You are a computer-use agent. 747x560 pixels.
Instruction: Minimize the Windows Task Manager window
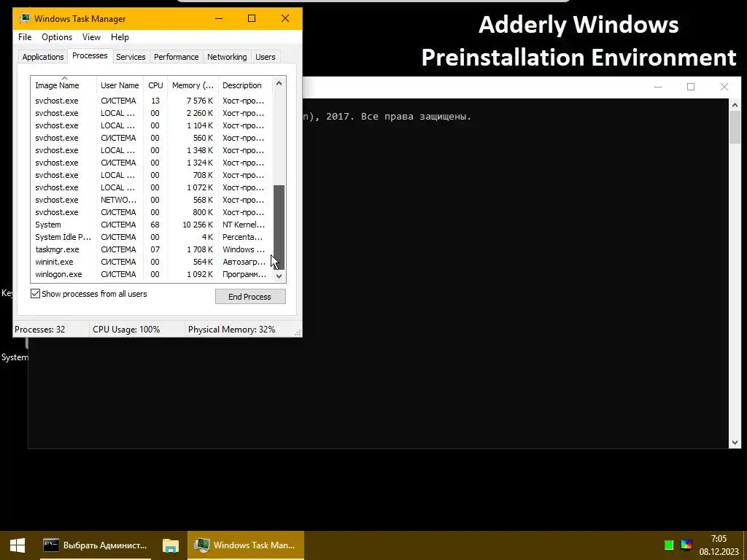219,18
